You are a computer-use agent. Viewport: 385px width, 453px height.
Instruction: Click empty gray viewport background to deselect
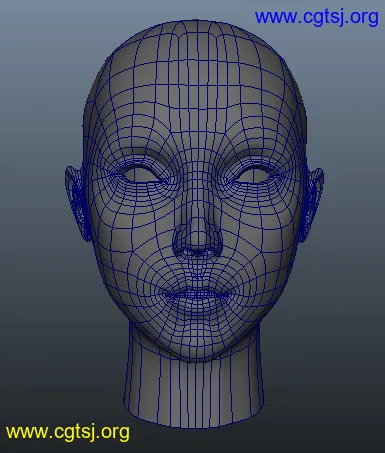tap(33, 100)
